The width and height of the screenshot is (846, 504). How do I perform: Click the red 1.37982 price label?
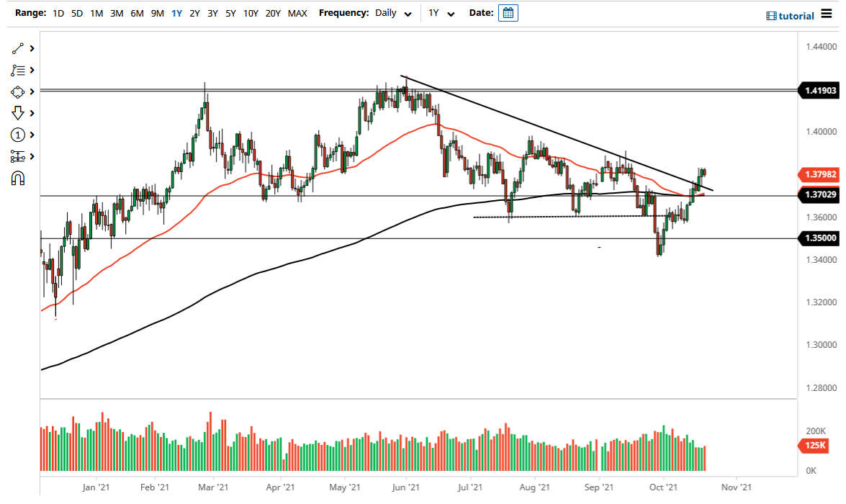coord(818,174)
